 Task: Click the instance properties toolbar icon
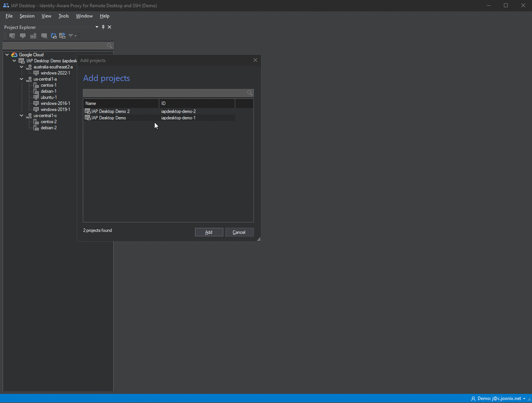12,36
